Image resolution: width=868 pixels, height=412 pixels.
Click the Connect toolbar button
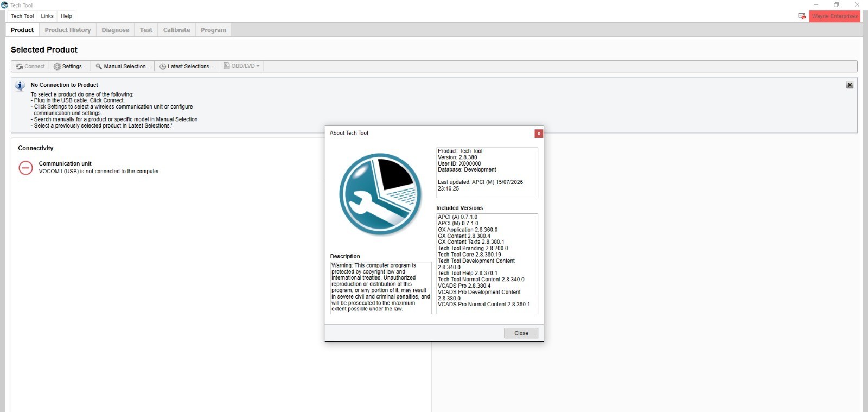pos(30,66)
